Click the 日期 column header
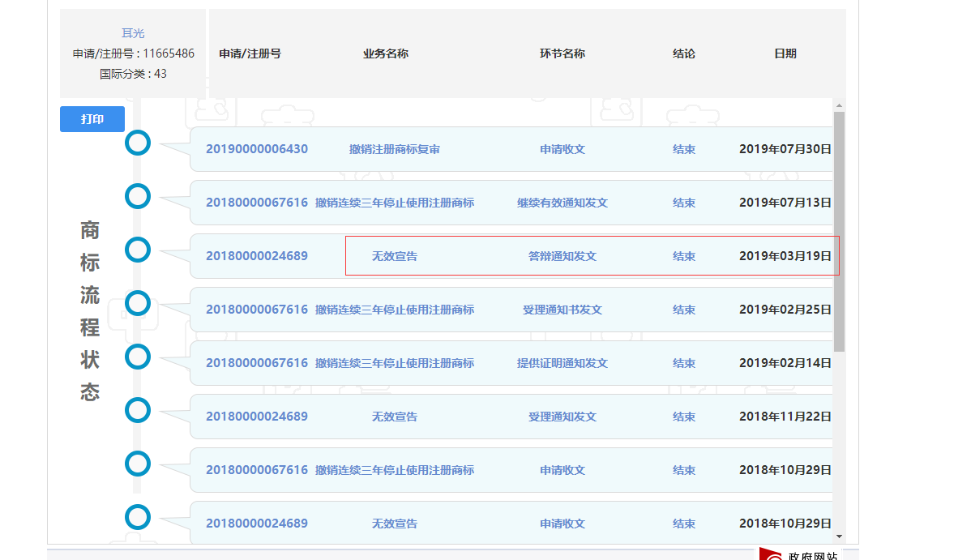The width and height of the screenshot is (971, 560). click(x=785, y=53)
